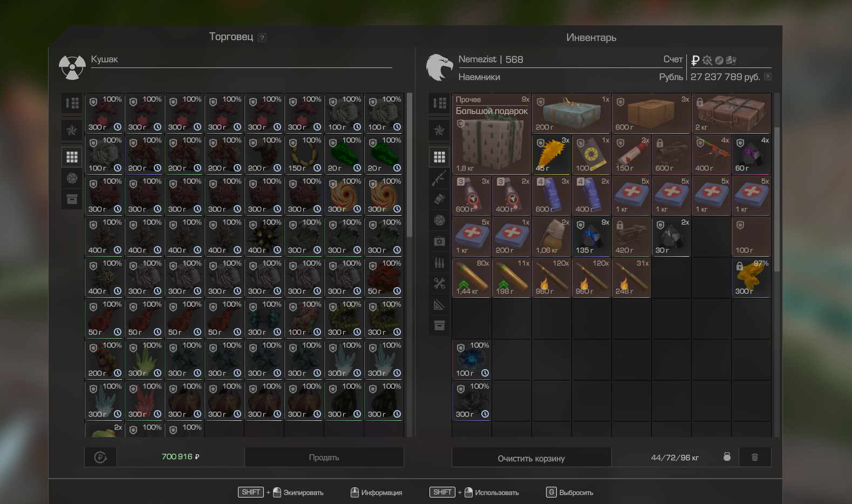Select blue can stack 2x 400 г
The width and height of the screenshot is (852, 504).
click(x=592, y=195)
